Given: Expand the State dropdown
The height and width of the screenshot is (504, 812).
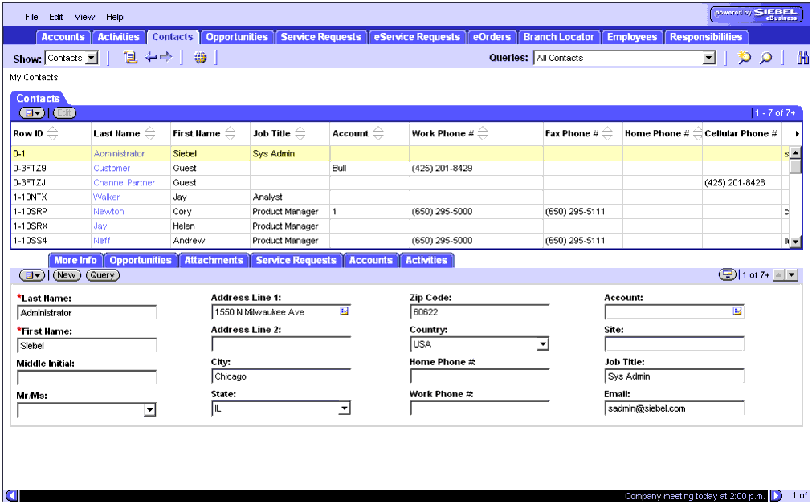Looking at the screenshot, I should coord(344,408).
